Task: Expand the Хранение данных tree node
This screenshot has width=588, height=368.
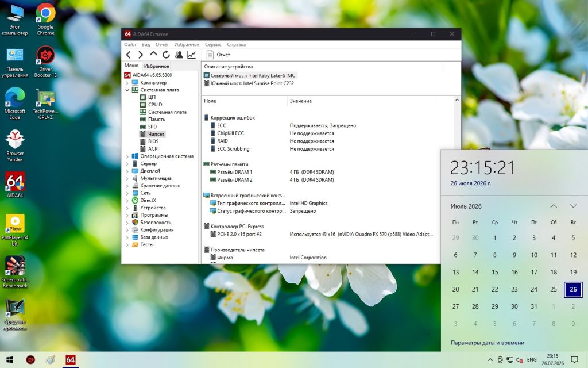Action: tap(127, 186)
